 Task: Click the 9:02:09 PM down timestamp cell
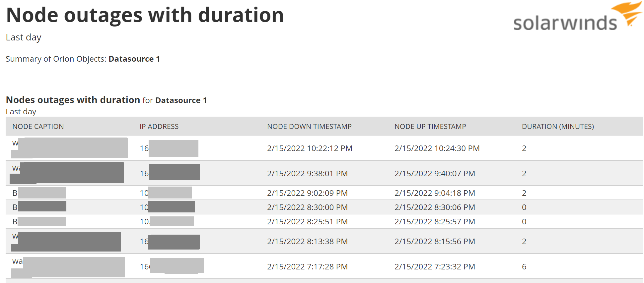[x=307, y=193]
